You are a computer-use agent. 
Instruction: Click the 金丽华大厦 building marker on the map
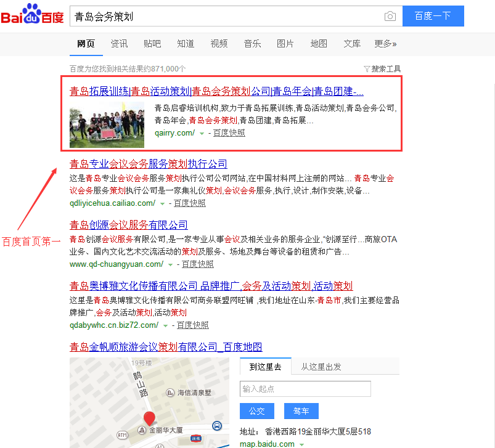pyautogui.click(x=142, y=430)
